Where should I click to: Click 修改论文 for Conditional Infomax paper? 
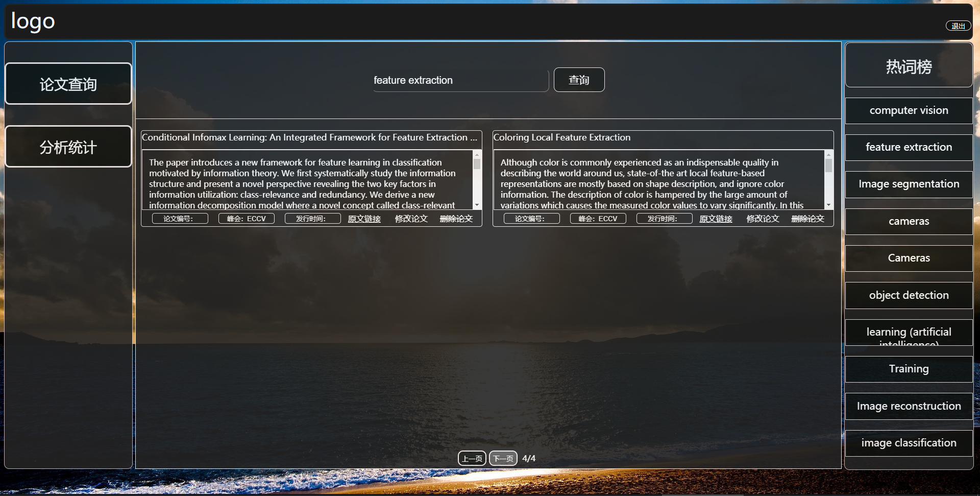pos(411,219)
